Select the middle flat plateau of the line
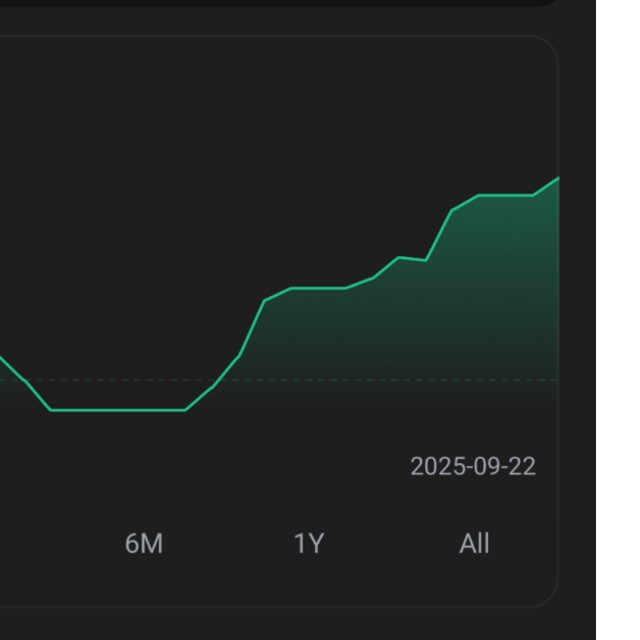This screenshot has width=640, height=640. [318, 288]
